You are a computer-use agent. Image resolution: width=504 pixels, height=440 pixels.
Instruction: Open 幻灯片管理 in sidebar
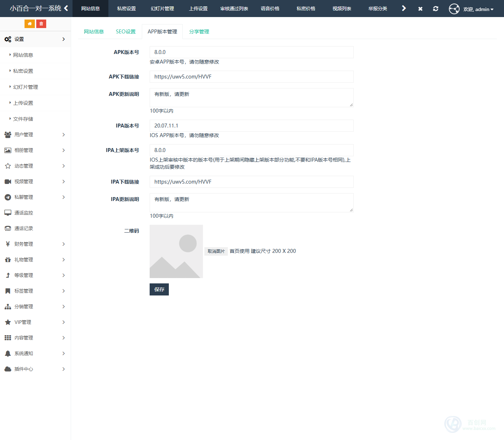tap(26, 87)
